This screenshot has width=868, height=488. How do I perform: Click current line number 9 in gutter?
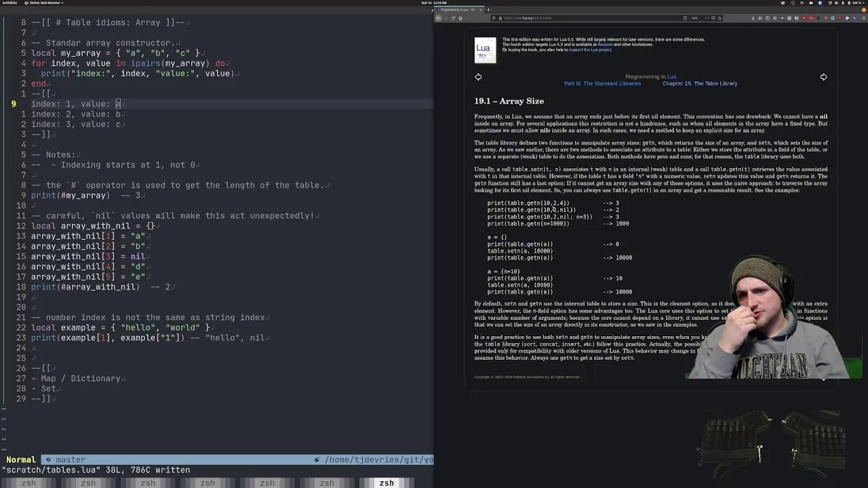[14, 104]
